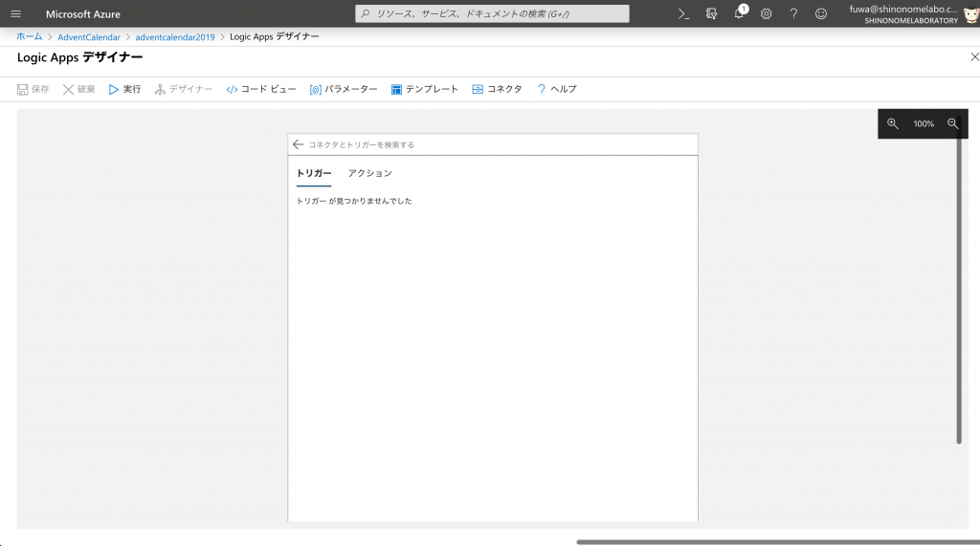
Task: Switch to デザイナー view
Action: click(184, 89)
